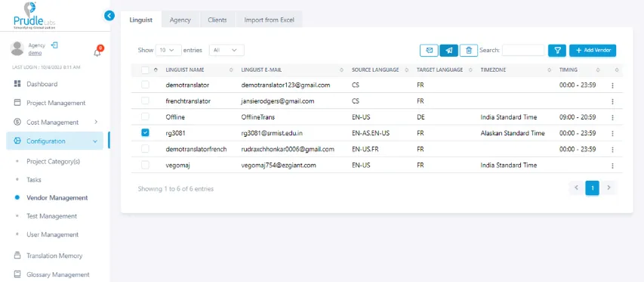Open Test Management submenu item
The image size is (644, 282).
52,216
